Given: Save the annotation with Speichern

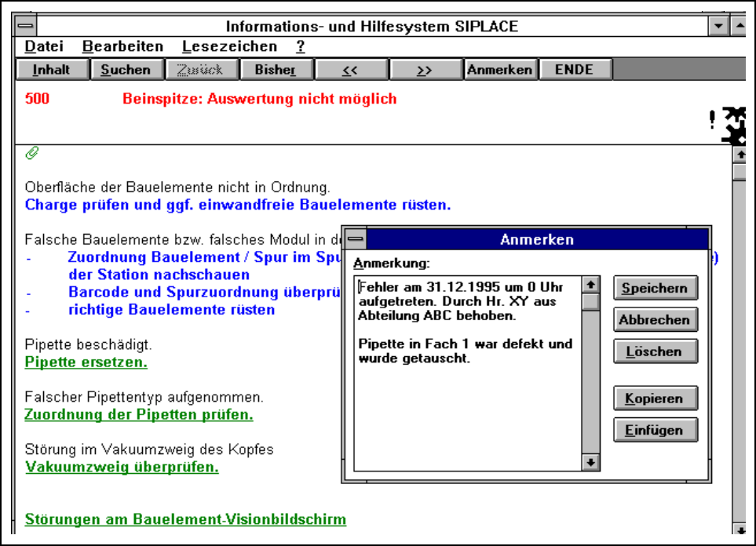Looking at the screenshot, I should click(x=656, y=288).
